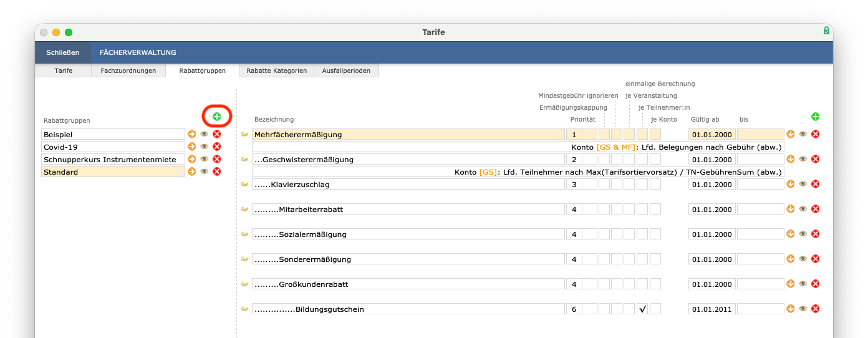
Task: Delete the Covid-19 discount group
Action: [216, 147]
